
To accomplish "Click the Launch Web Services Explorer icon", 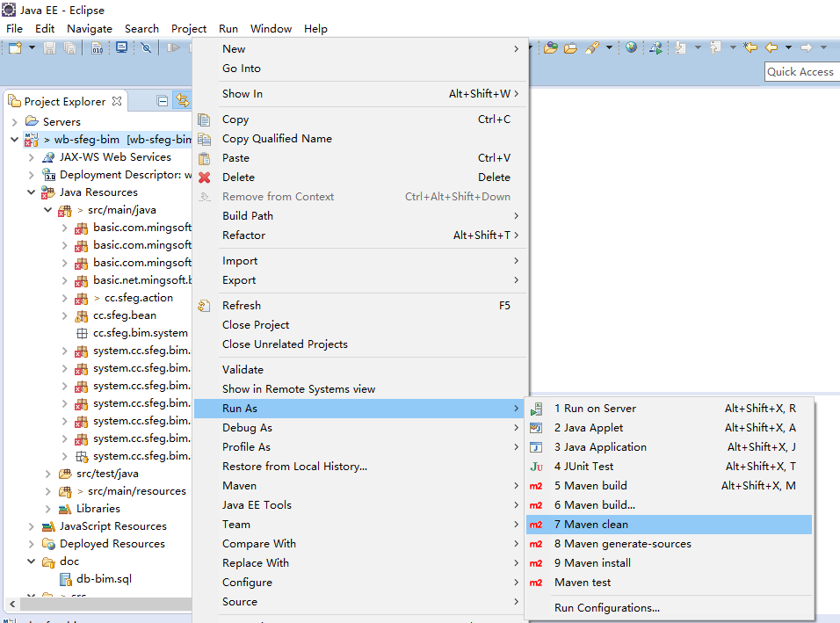I will (x=655, y=48).
